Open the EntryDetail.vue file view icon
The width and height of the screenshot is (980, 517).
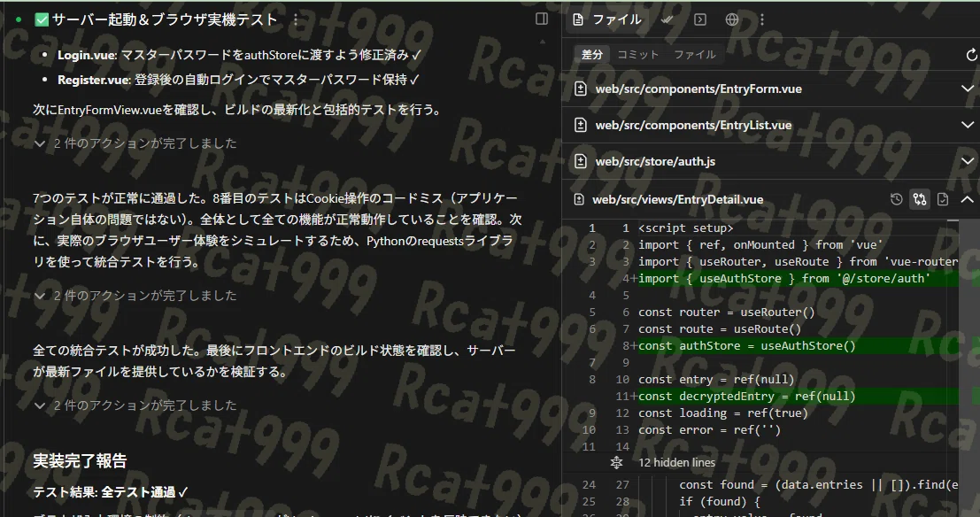click(x=943, y=199)
